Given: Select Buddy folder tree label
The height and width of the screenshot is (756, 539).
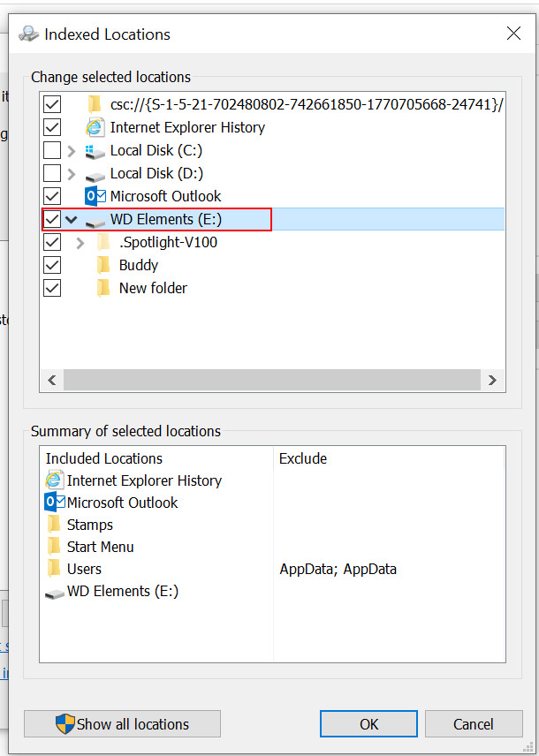Looking at the screenshot, I should [x=139, y=265].
